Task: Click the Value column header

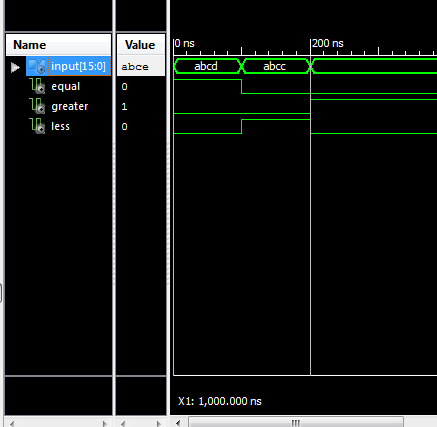Action: [141, 45]
